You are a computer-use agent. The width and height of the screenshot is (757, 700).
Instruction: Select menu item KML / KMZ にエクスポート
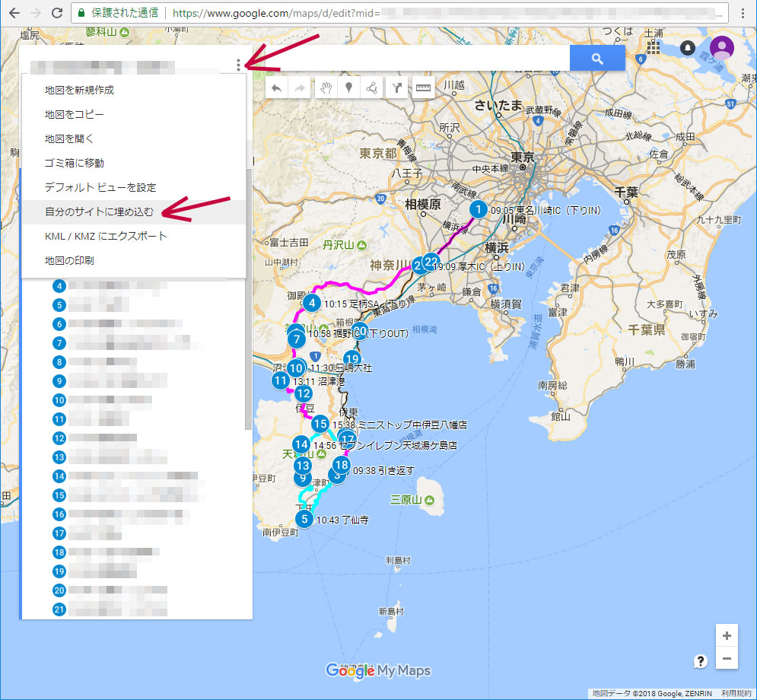pyautogui.click(x=134, y=236)
